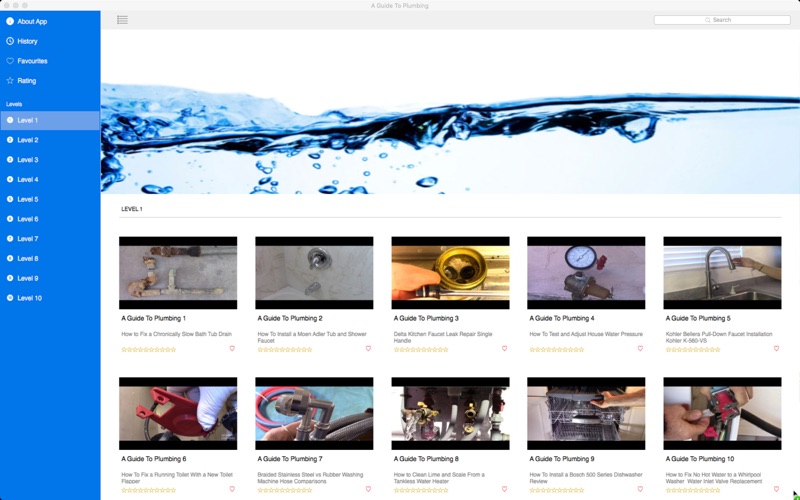This screenshot has width=800, height=500.
Task: Toggle the sidebar list view icon
Action: pyautogui.click(x=122, y=20)
